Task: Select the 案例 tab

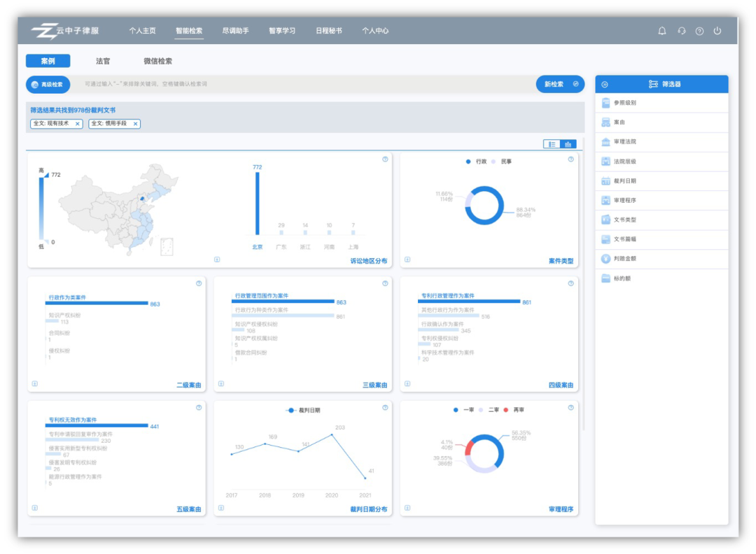Action: (48, 61)
